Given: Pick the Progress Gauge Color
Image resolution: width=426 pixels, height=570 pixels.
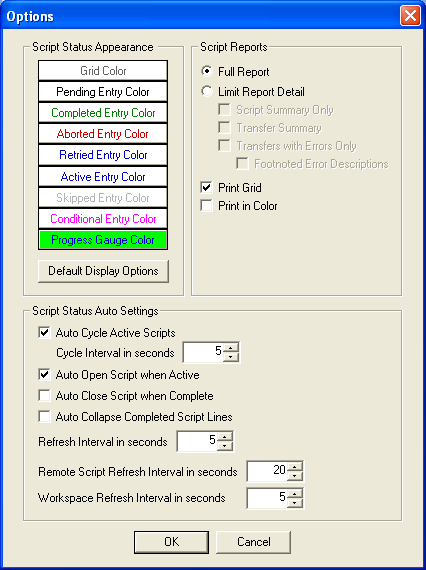Looking at the screenshot, I should [x=103, y=240].
